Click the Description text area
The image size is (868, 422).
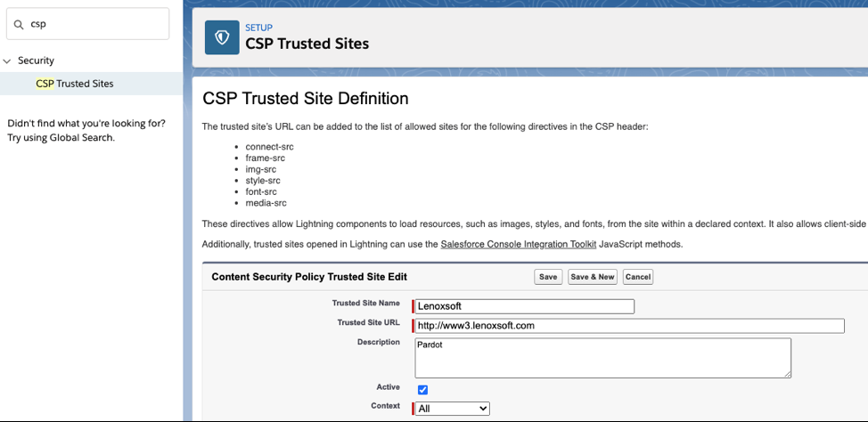pos(602,358)
